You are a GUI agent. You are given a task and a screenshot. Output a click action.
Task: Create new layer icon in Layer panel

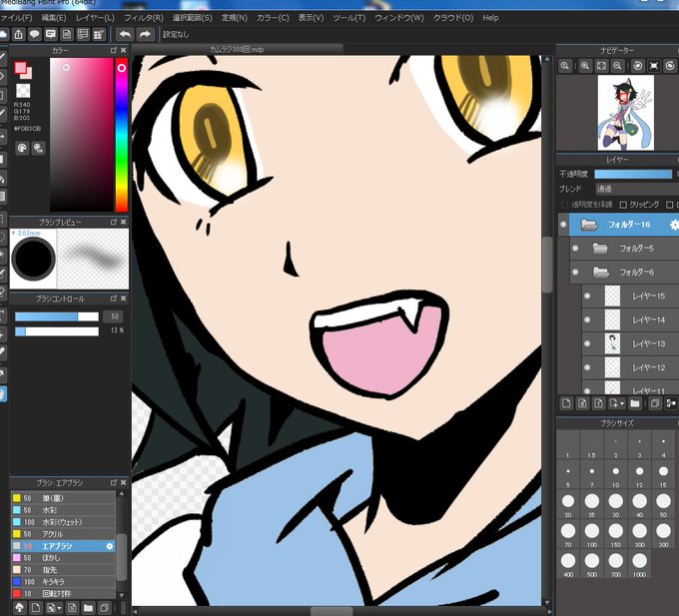pyautogui.click(x=566, y=403)
